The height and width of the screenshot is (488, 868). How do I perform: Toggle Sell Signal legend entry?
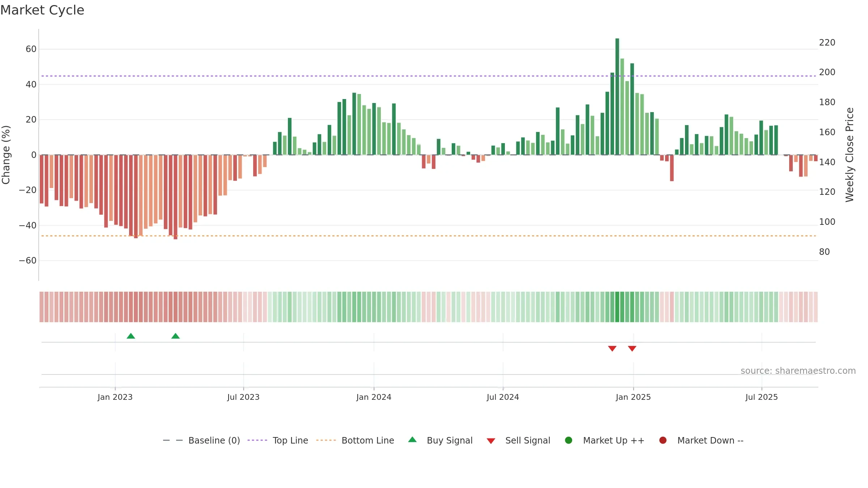[x=518, y=440]
